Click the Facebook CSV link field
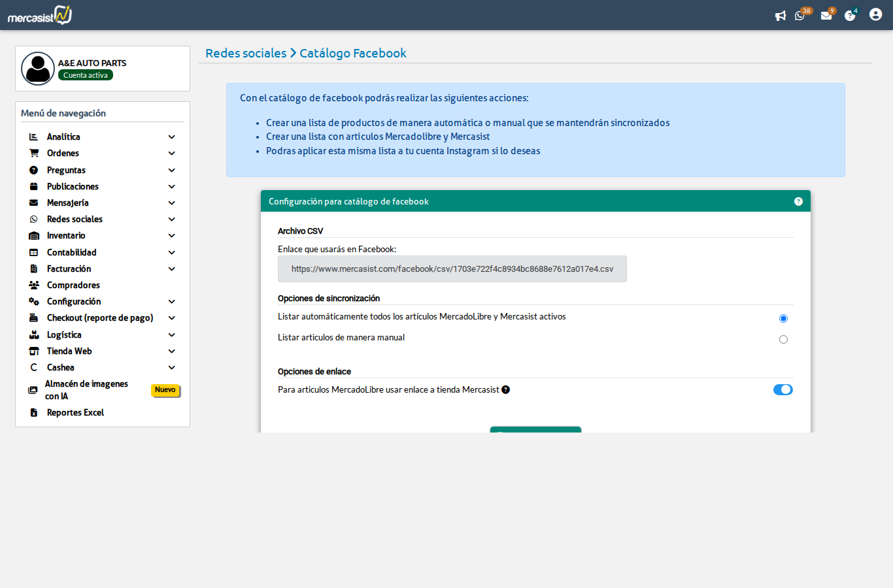The image size is (893, 588). [x=452, y=269]
